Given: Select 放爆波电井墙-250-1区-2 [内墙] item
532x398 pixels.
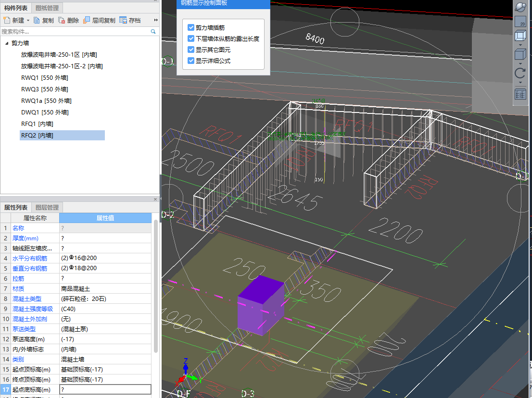Looking at the screenshot, I should coord(62,66).
